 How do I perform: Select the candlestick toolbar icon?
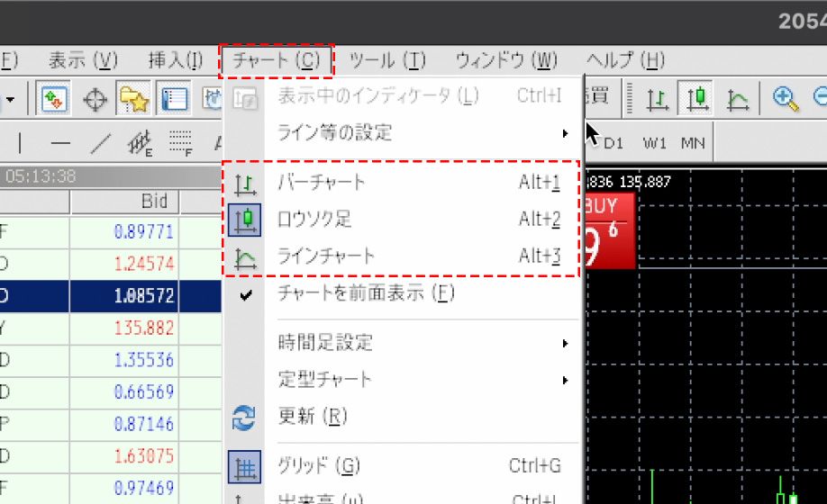point(697,98)
